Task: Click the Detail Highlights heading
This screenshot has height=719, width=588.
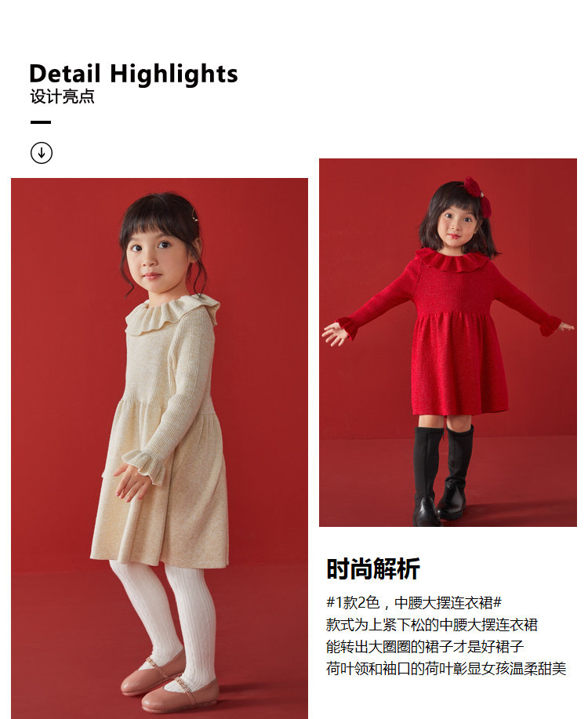Action: coord(133,74)
